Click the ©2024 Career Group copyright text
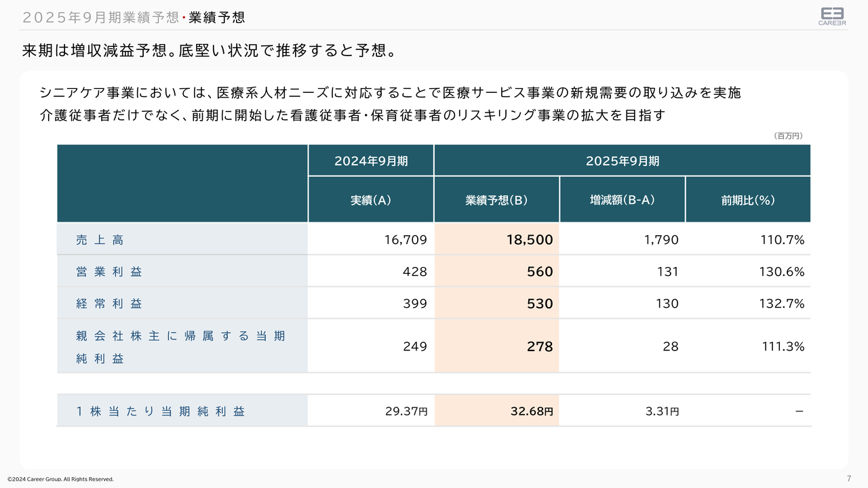This screenshot has height=488, width=868. point(61,479)
